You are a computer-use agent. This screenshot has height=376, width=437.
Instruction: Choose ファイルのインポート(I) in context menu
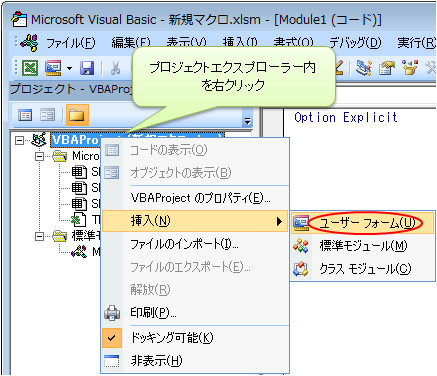(x=195, y=244)
